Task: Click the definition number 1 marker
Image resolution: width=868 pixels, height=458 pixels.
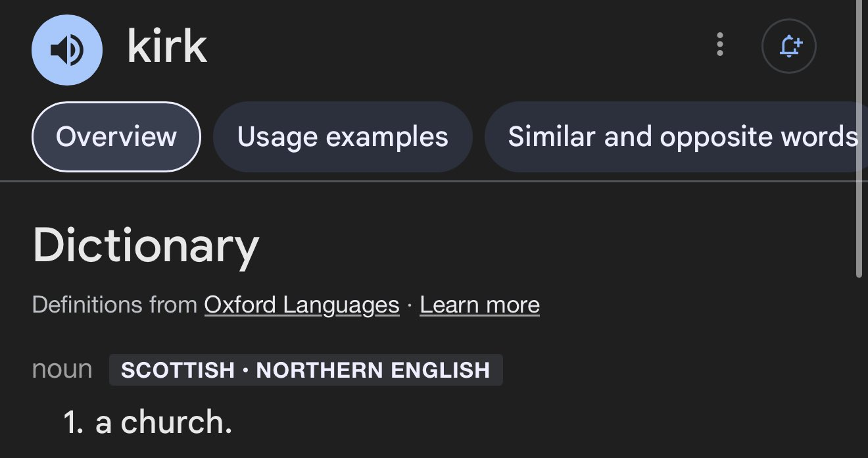Action: (x=73, y=422)
